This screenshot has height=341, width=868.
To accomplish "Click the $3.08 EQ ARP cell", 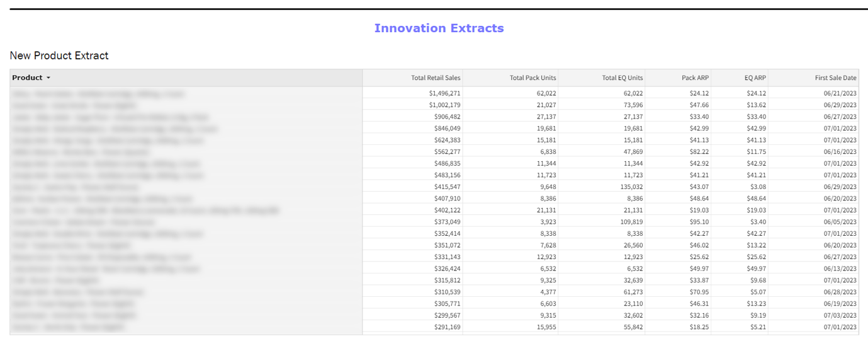I will point(757,187).
